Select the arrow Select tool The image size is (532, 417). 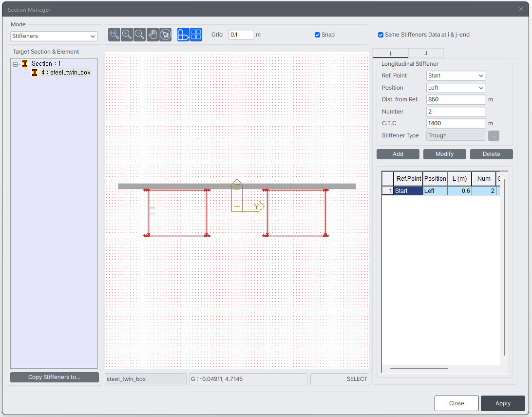point(165,35)
